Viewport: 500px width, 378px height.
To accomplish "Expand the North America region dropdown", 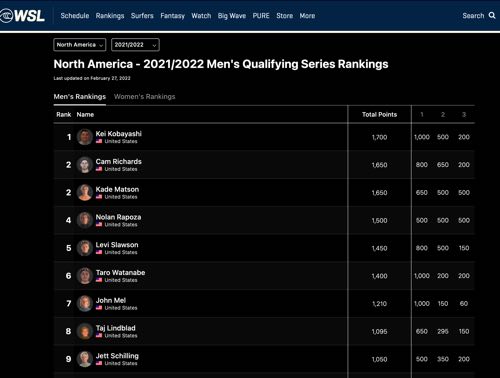I will [80, 45].
